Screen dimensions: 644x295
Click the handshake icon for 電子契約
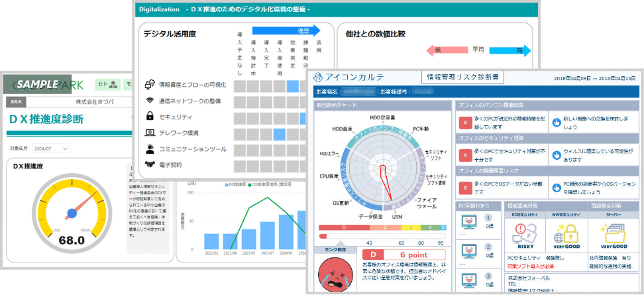tap(150, 164)
